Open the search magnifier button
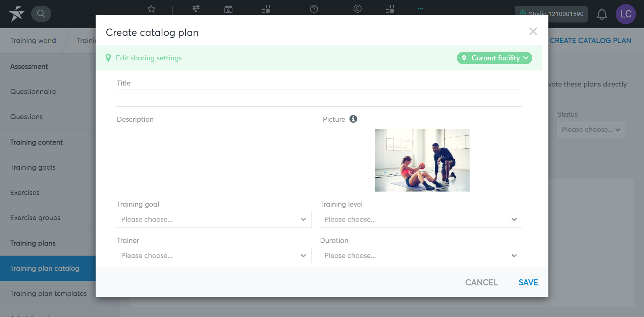644x317 pixels. [x=41, y=14]
